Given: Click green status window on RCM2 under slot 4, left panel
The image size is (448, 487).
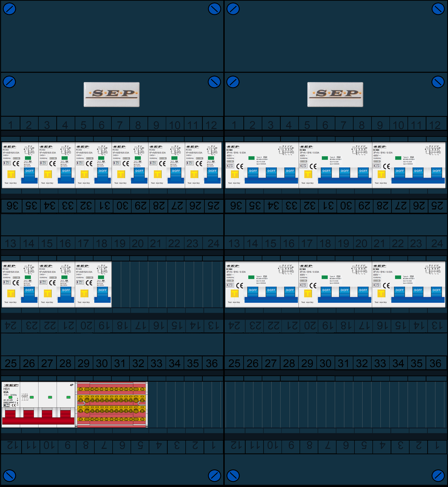Looking at the screenshot, I should (x=64, y=158).
